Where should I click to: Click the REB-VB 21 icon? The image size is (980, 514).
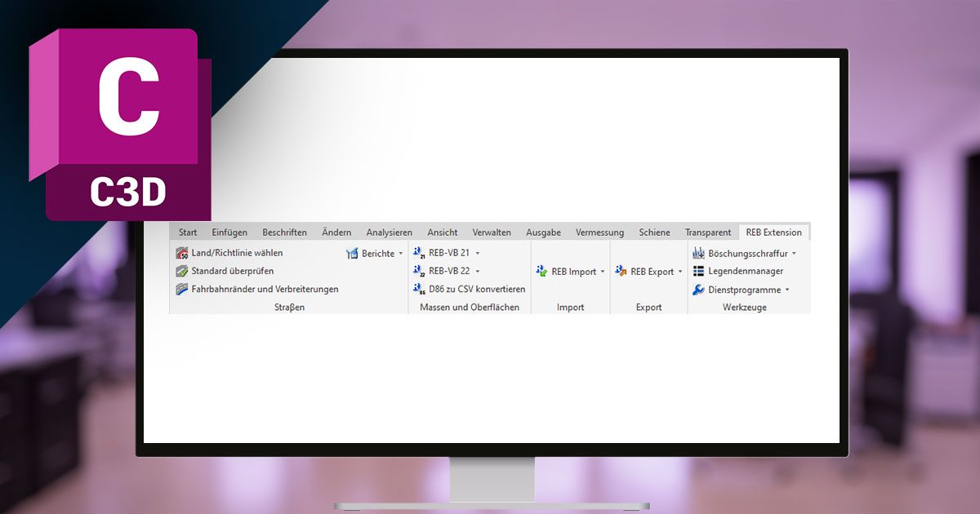(420, 254)
